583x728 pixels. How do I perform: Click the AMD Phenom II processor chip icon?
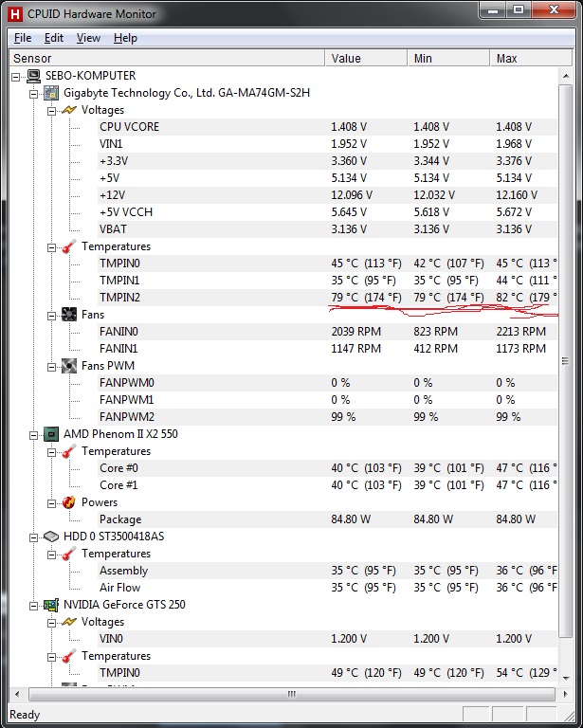point(51,434)
